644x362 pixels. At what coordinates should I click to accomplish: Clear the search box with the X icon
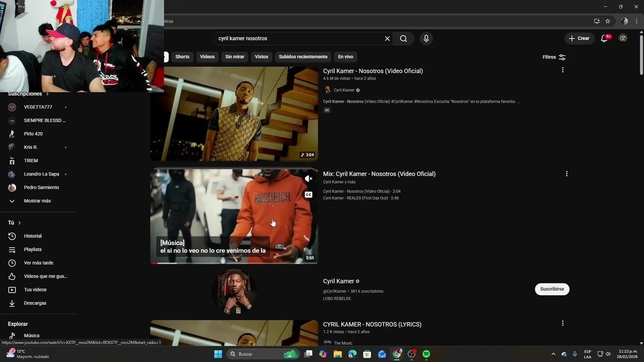tap(387, 38)
